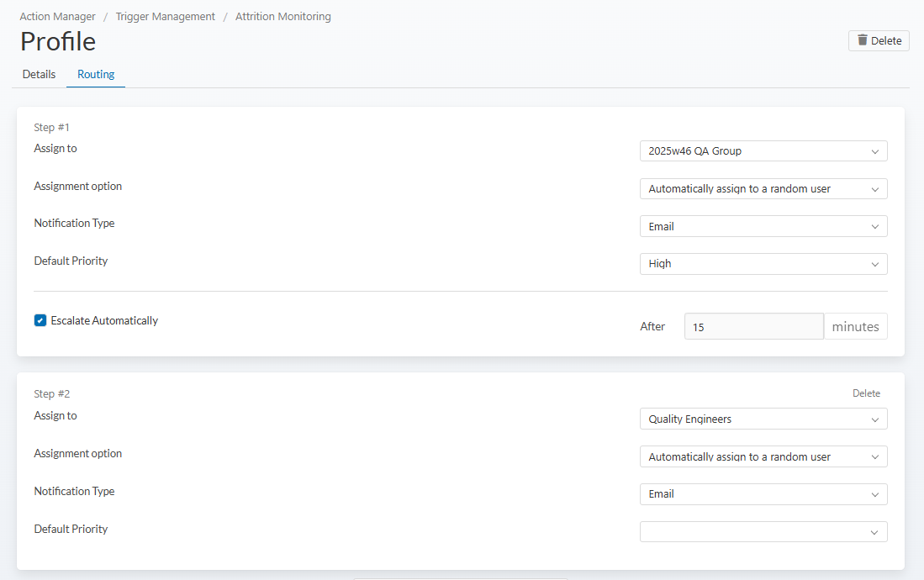This screenshot has height=580, width=924.
Task: Focus the escalation minutes input showing 15
Action: [753, 327]
